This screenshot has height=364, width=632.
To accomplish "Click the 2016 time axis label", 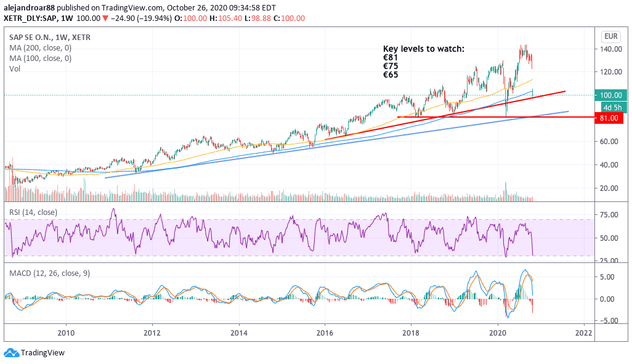I will point(325,333).
